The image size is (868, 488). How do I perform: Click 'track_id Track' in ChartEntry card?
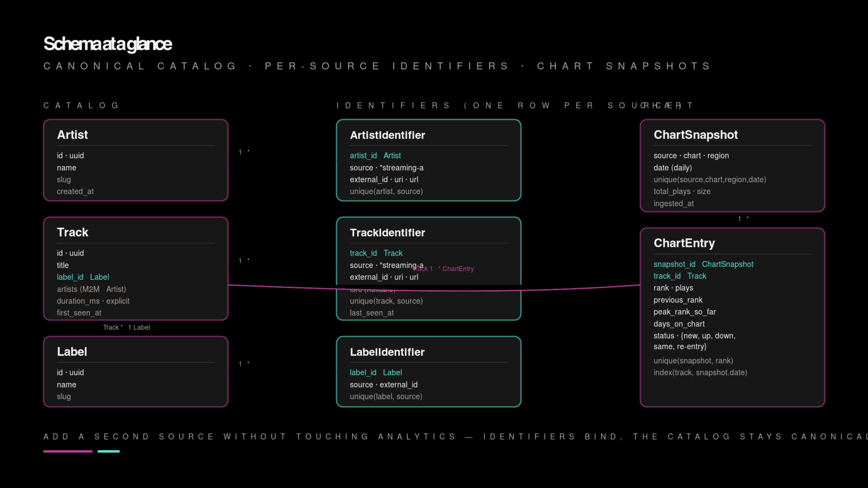680,276
